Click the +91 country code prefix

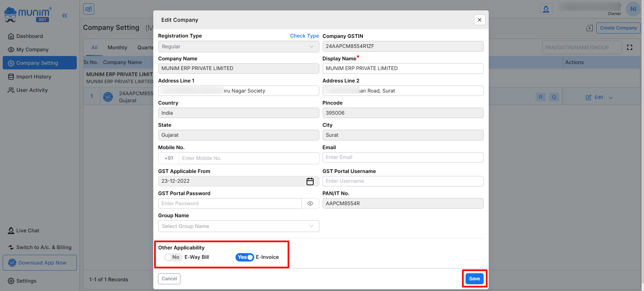(169, 158)
